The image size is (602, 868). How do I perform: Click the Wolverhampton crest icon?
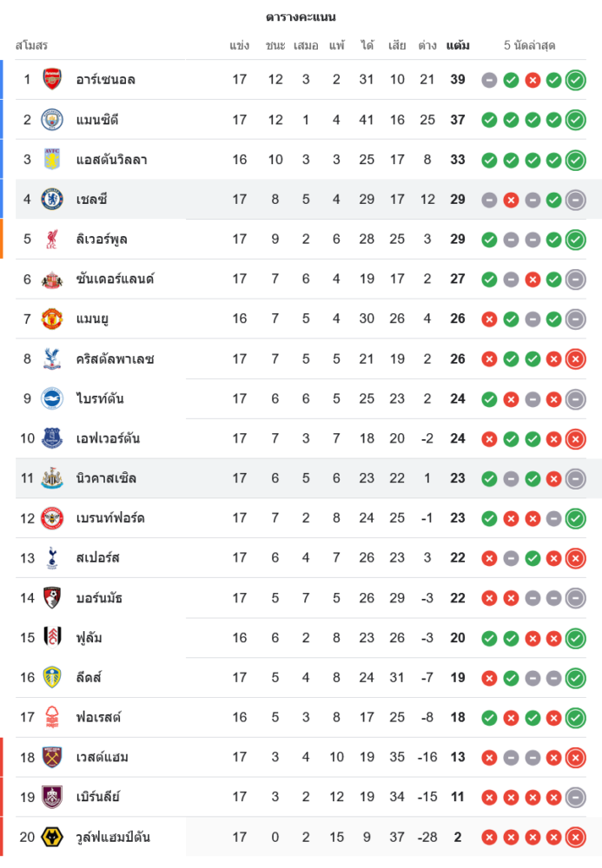click(52, 838)
